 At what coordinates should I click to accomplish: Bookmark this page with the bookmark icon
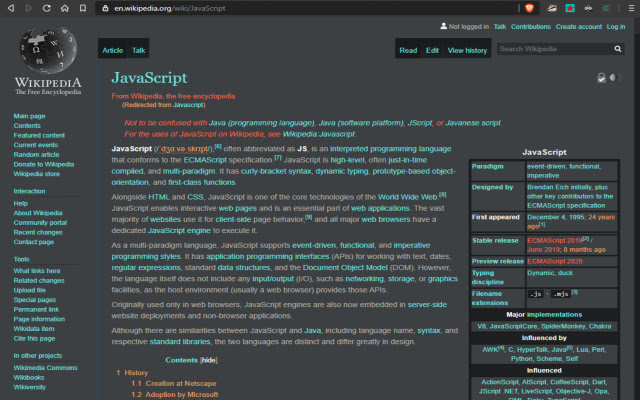click(83, 8)
